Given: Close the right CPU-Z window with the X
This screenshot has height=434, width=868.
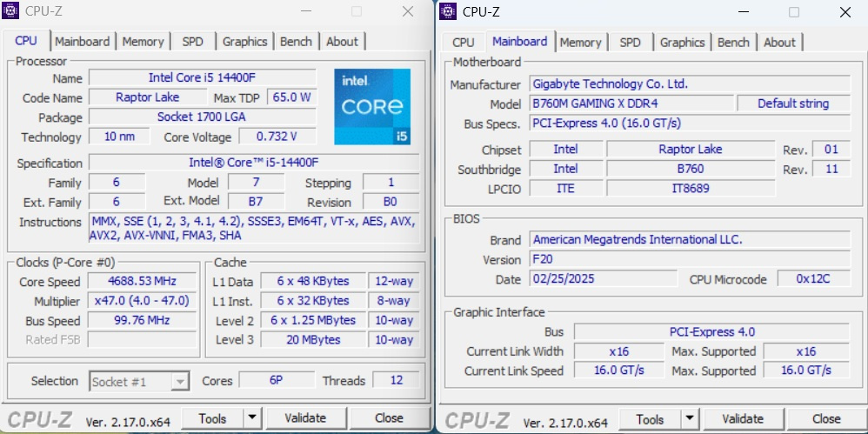Looking at the screenshot, I should [845, 11].
